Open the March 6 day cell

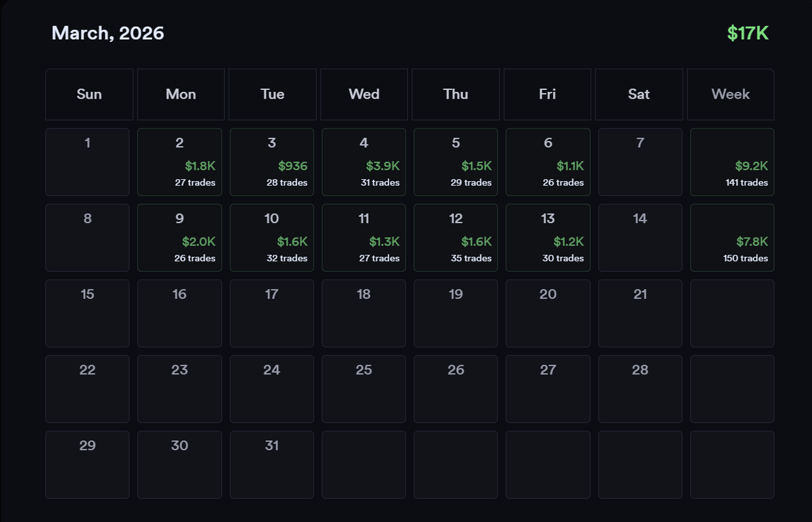tap(547, 162)
